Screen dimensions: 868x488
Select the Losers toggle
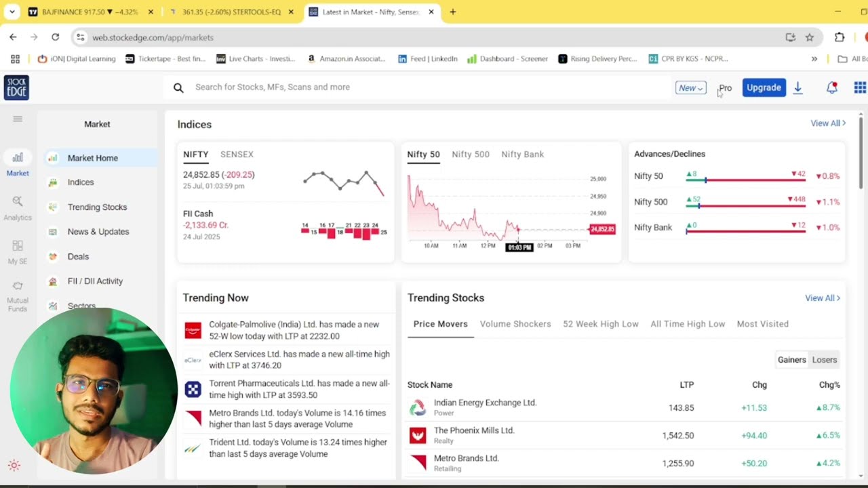pyautogui.click(x=825, y=360)
